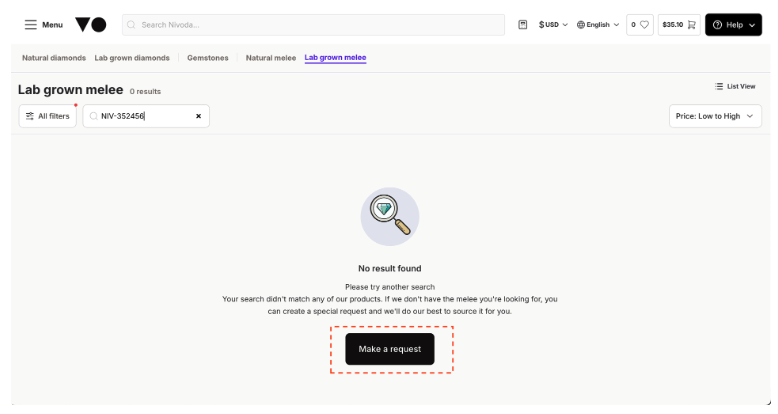Click the Make a request button
The image size is (778, 414).
390,349
